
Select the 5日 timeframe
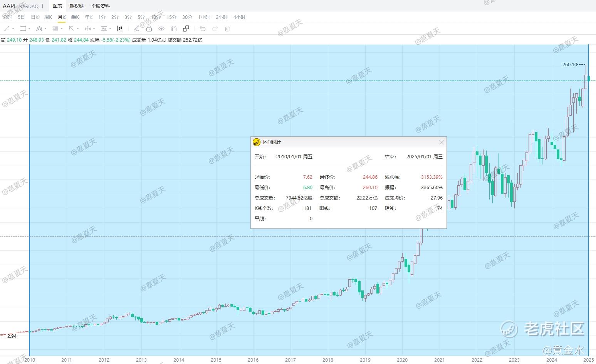click(21, 17)
